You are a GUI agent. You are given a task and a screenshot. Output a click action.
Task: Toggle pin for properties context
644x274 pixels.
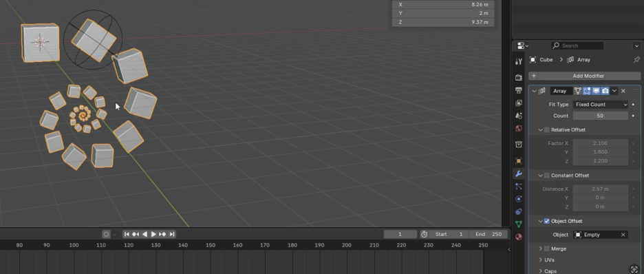tap(636, 60)
